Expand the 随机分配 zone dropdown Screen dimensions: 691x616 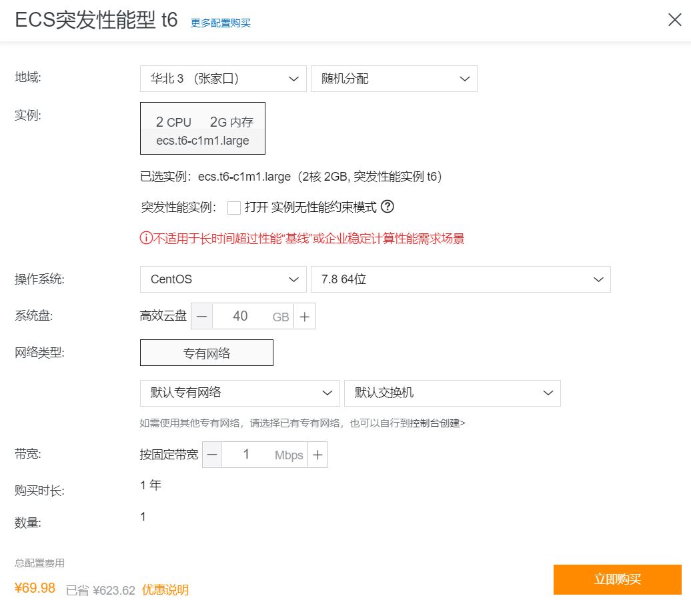click(394, 79)
